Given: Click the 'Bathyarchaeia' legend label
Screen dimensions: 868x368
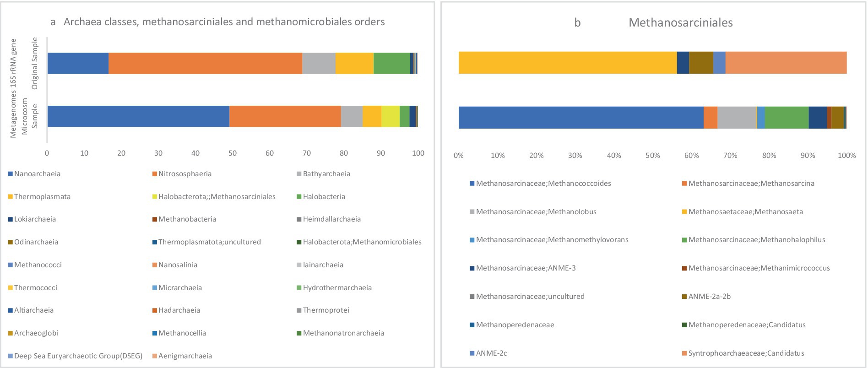Looking at the screenshot, I should pyautogui.click(x=326, y=174).
